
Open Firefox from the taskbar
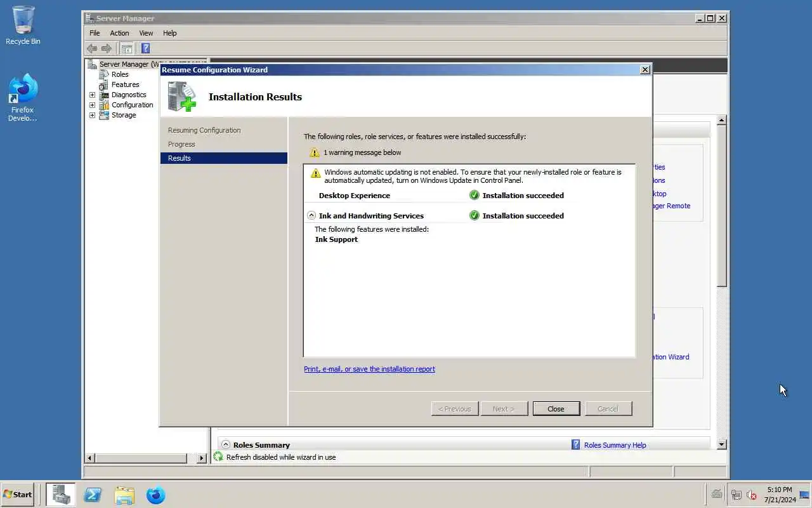pos(155,495)
